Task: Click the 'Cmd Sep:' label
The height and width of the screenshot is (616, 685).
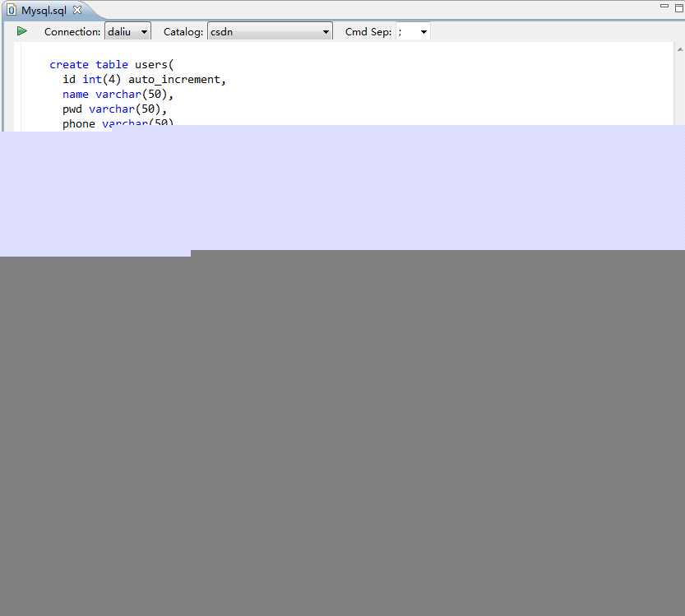Action: [x=368, y=32]
